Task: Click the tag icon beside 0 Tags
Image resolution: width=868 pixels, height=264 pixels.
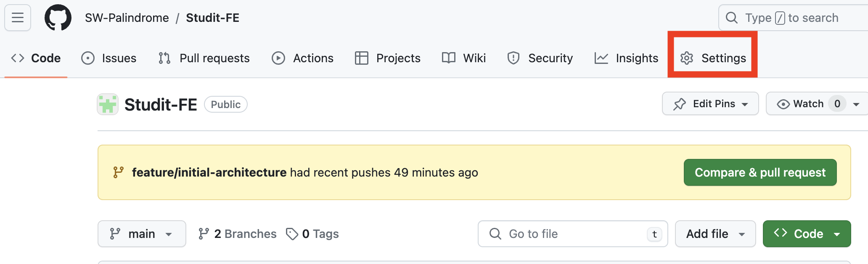Action: 292,234
